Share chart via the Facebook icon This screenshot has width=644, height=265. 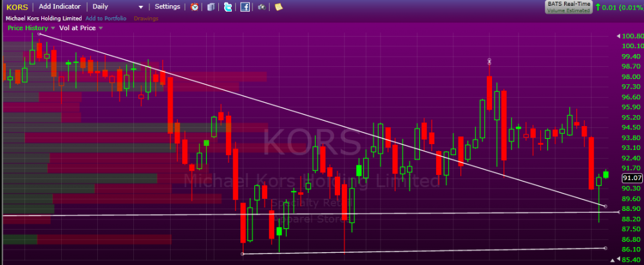click(245, 7)
